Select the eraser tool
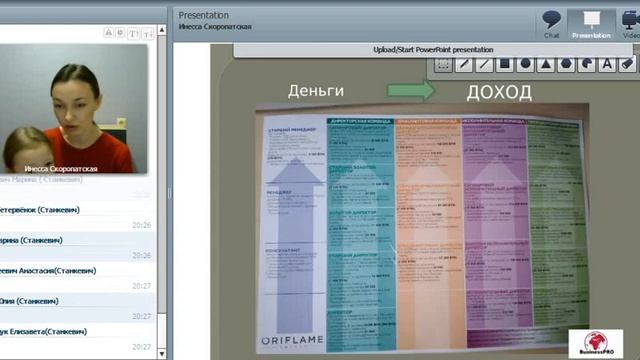Screen dimensions: 640x360 627,64
